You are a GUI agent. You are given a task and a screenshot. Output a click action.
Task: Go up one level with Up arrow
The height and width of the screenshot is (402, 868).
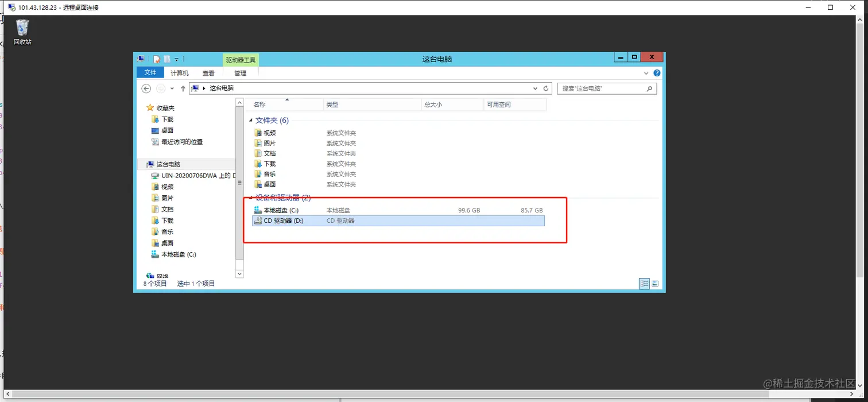(x=183, y=88)
